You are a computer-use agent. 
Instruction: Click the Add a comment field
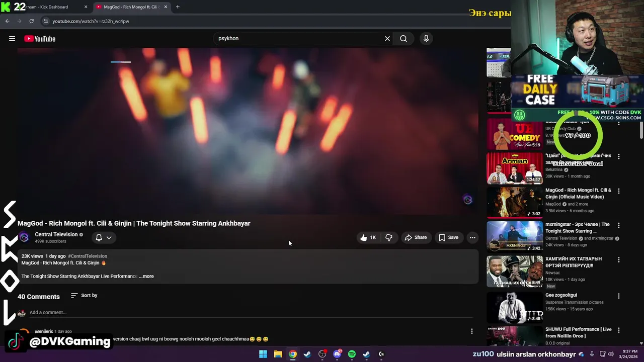point(251,312)
